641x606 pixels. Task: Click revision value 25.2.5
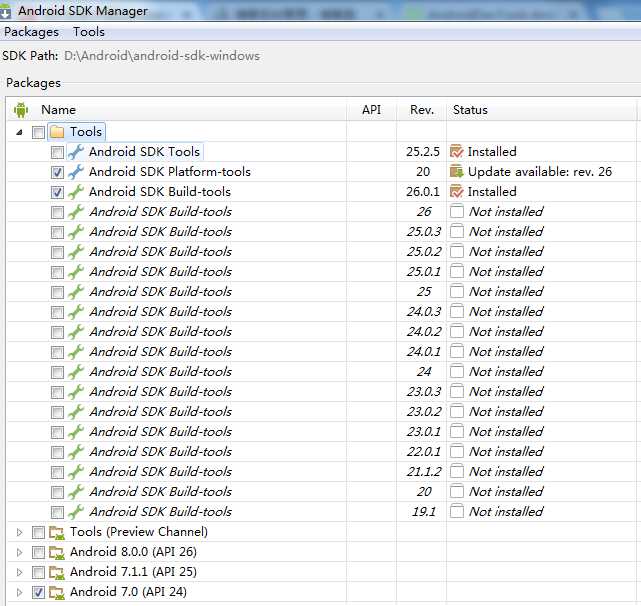[423, 152]
